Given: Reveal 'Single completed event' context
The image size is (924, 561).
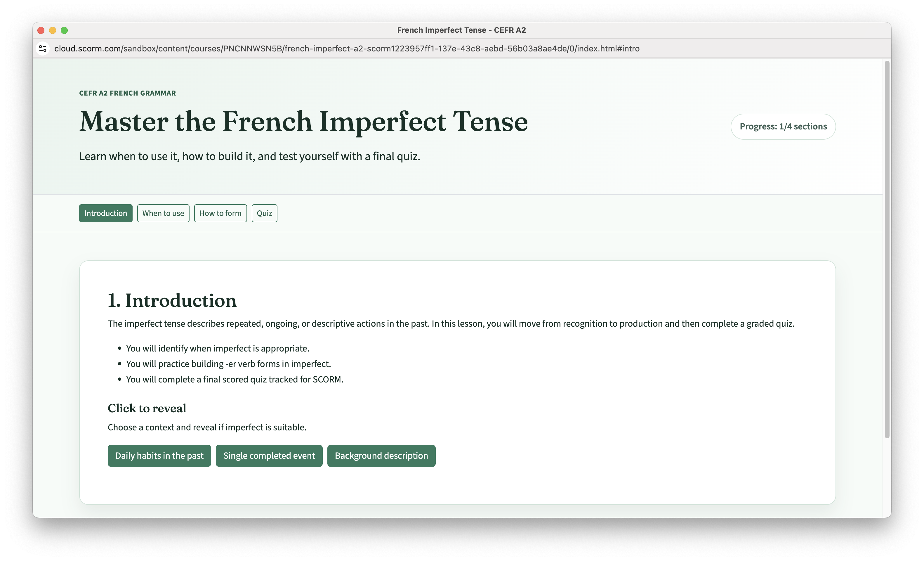Looking at the screenshot, I should click(269, 456).
